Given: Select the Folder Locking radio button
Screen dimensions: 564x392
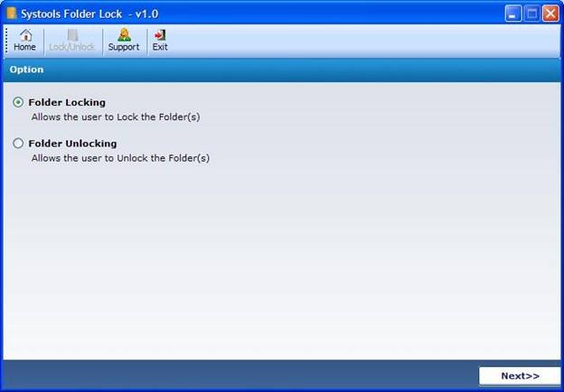Looking at the screenshot, I should 18,102.
